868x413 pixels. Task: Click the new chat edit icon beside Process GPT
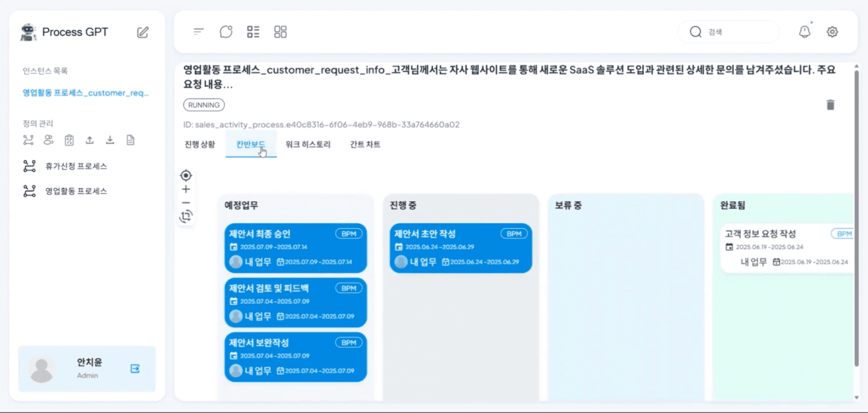[143, 32]
